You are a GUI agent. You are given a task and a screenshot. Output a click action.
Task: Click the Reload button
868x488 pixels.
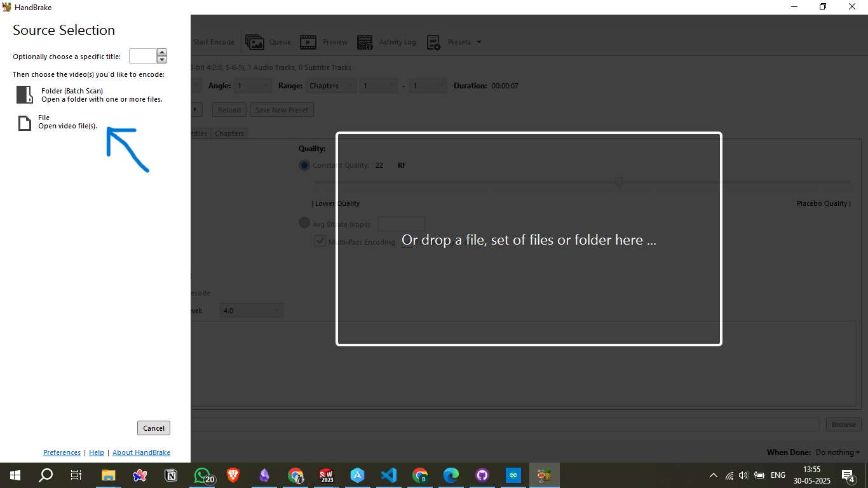[229, 110]
